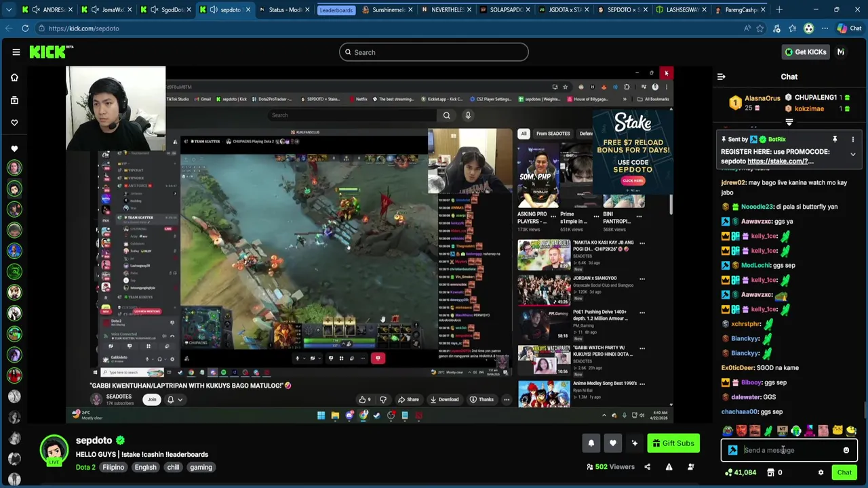Toggle stream notifications bell button

click(x=591, y=443)
